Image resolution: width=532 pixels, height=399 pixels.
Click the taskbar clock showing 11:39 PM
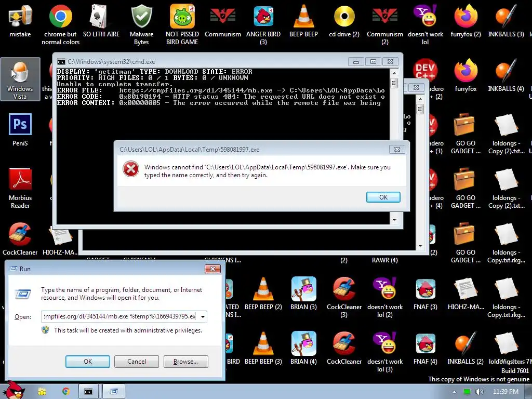pos(506,392)
